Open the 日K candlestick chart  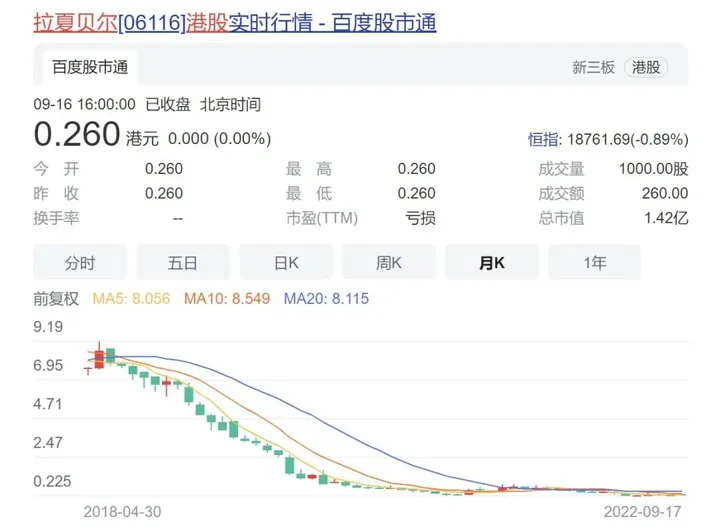(x=286, y=263)
